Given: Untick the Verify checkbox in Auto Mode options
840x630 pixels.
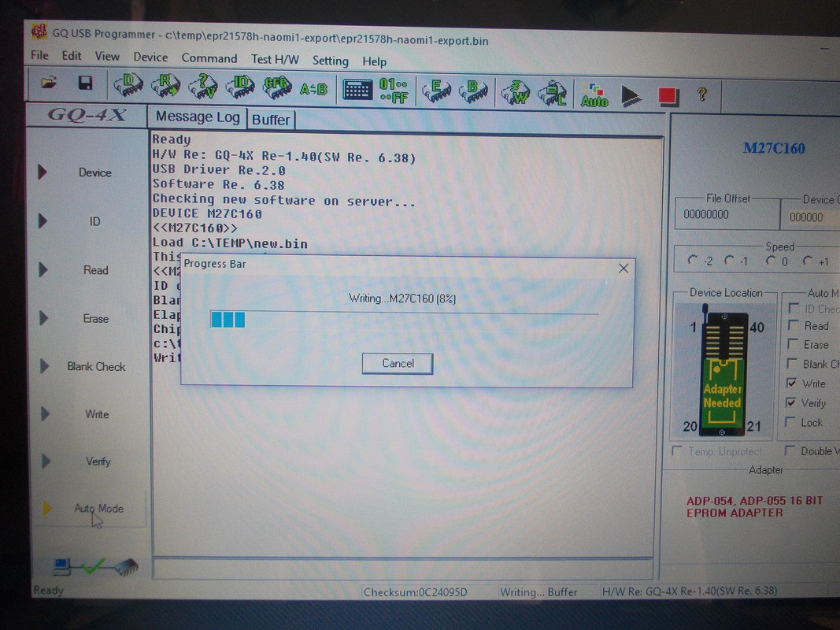Looking at the screenshot, I should (790, 402).
